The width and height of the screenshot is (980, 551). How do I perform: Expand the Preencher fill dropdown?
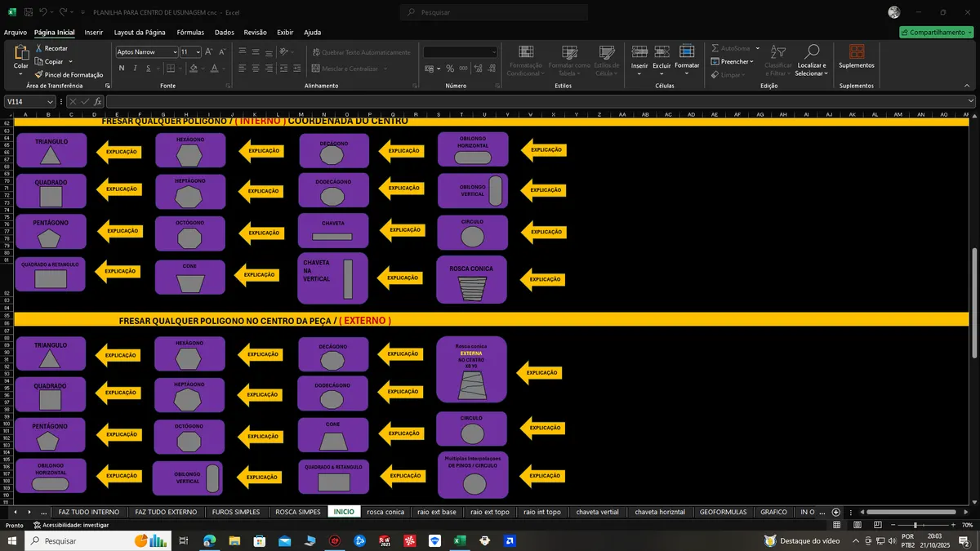(752, 61)
